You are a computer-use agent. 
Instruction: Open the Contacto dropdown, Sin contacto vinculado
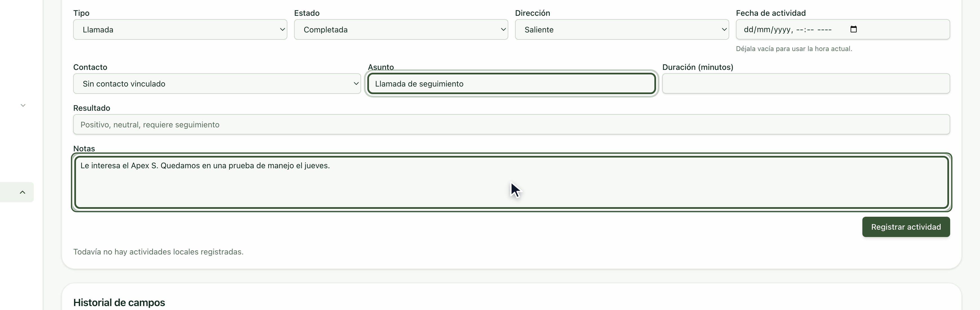(217, 83)
